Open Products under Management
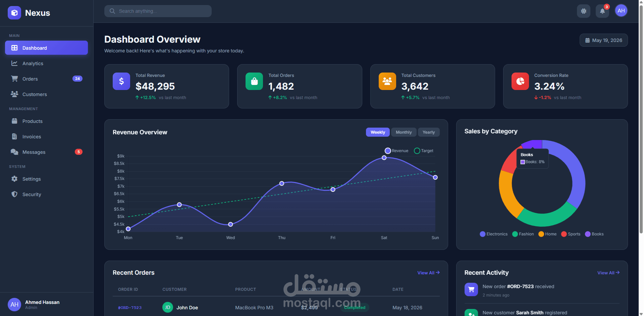Viewport: 644px width, 316px height. [x=46, y=121]
